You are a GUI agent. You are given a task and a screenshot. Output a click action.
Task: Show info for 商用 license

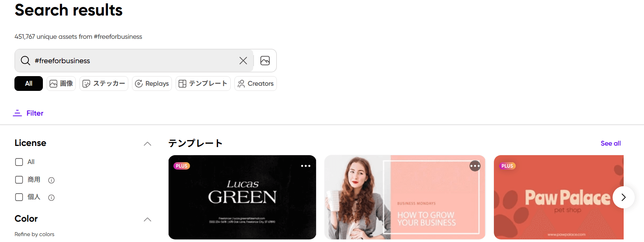51,180
